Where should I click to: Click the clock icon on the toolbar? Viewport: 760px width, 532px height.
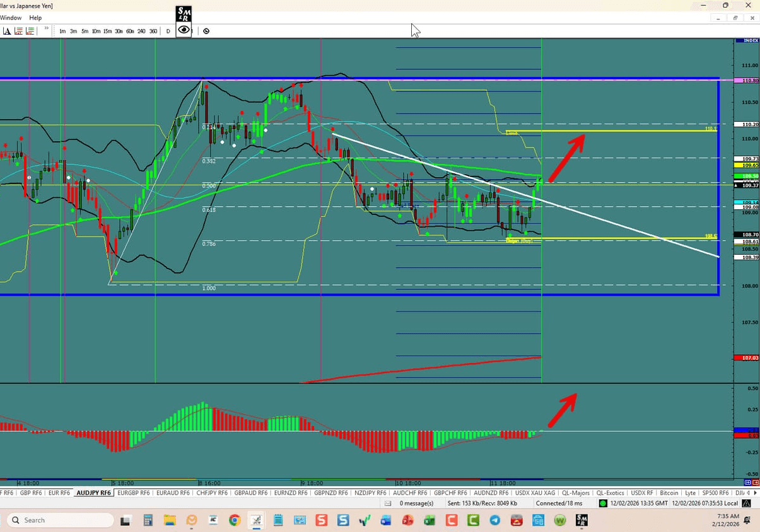tap(206, 31)
